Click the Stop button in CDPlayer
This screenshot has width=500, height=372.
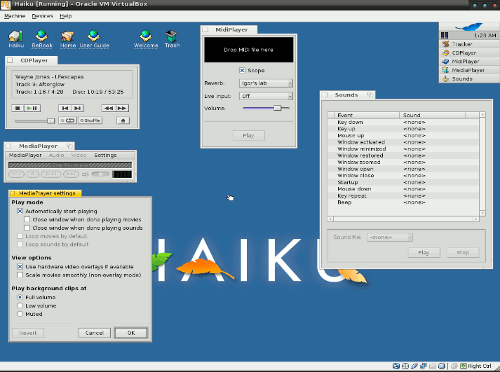click(x=17, y=108)
